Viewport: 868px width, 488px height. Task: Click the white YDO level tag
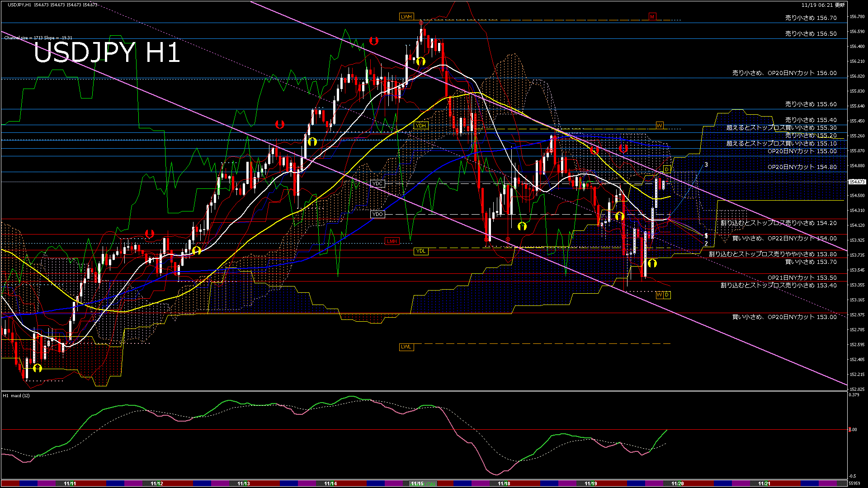click(377, 214)
